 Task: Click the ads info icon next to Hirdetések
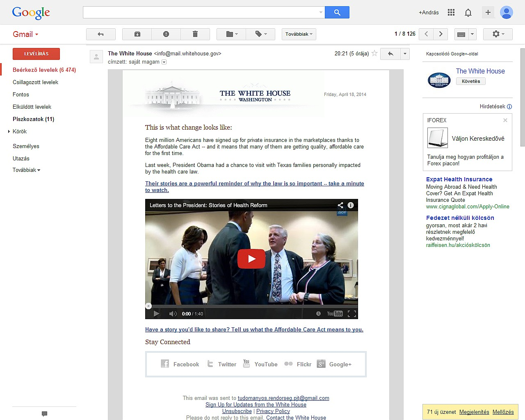tap(509, 107)
